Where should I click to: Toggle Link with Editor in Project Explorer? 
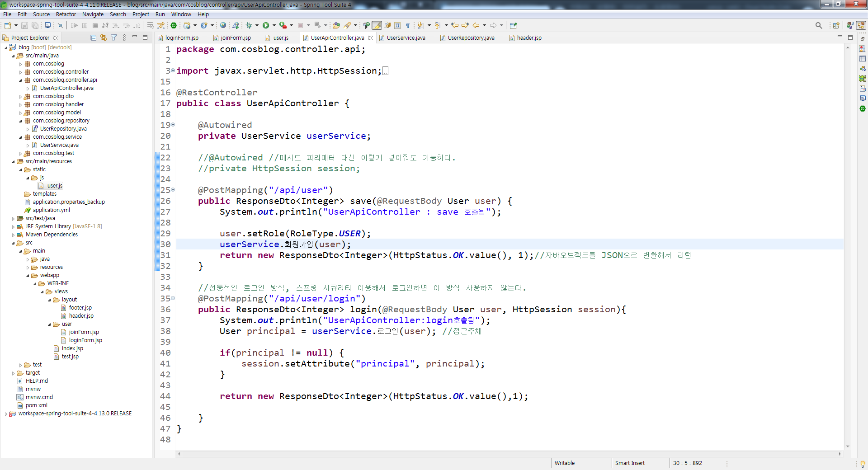pos(104,38)
